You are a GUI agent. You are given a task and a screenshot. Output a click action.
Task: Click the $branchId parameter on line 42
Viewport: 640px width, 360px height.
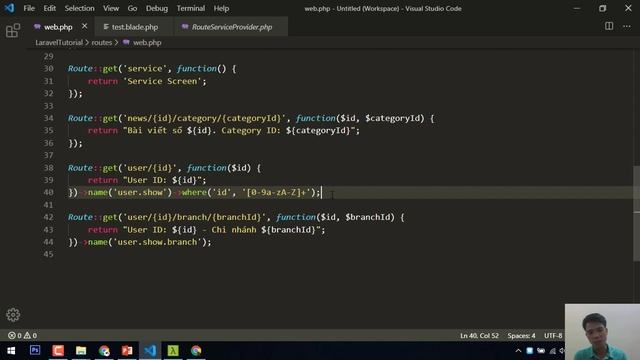(x=369, y=217)
